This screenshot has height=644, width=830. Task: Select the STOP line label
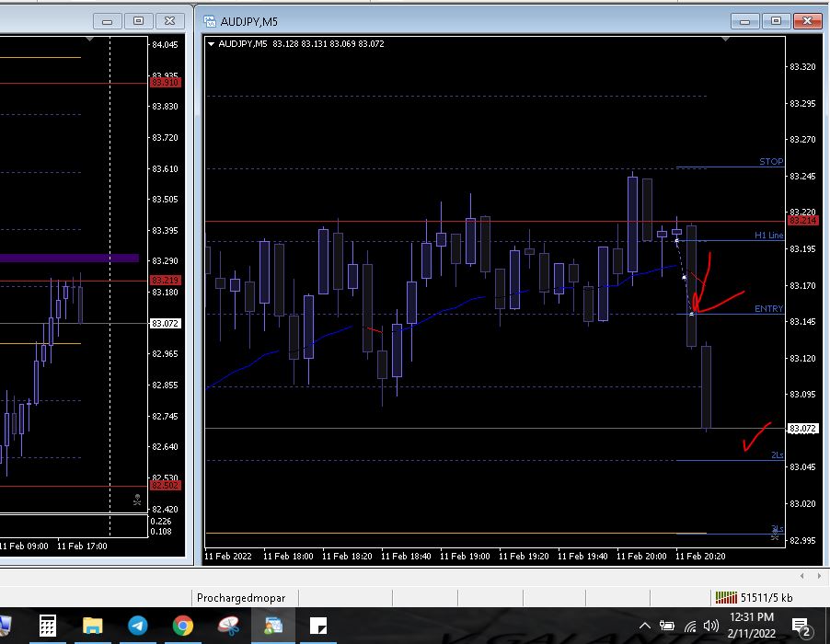click(x=771, y=161)
